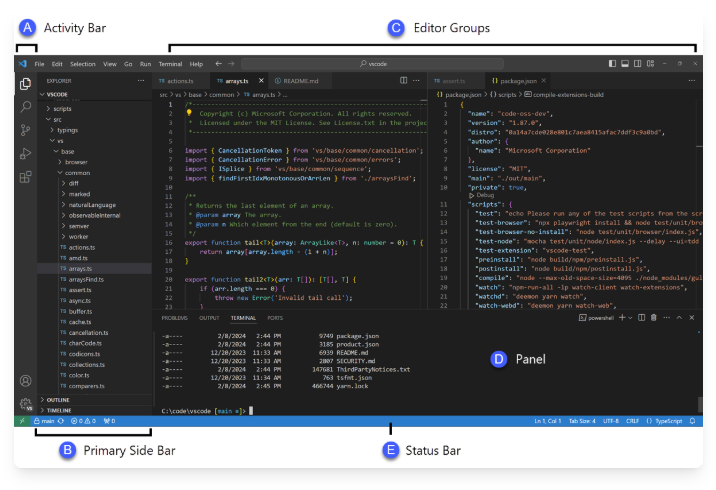Viewport: 716px width, 490px height.
Task: Open the Extensions view
Action: (x=26, y=177)
